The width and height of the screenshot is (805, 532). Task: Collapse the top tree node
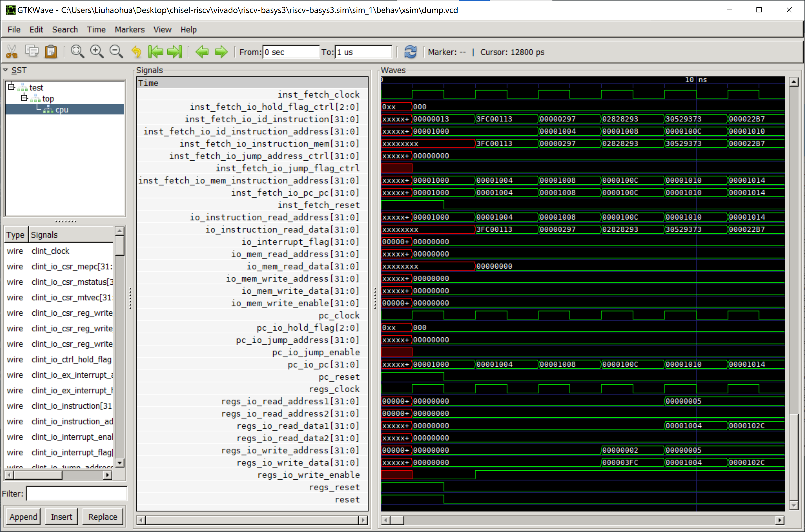pyautogui.click(x=24, y=98)
